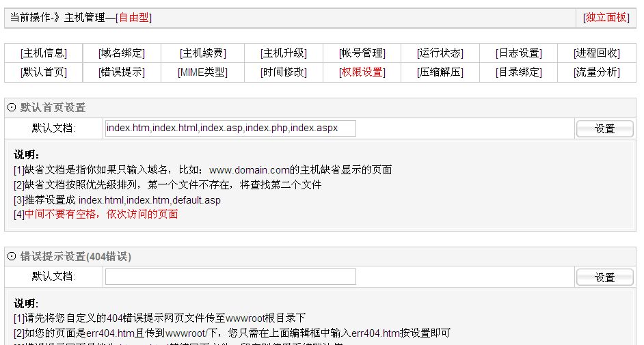This screenshot has height=345, width=644.
Task: Open 日志设置 settings
Action: coord(518,53)
